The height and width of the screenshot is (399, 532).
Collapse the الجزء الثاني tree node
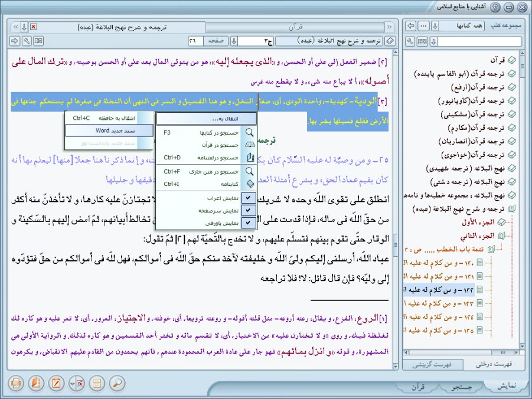coord(501,236)
